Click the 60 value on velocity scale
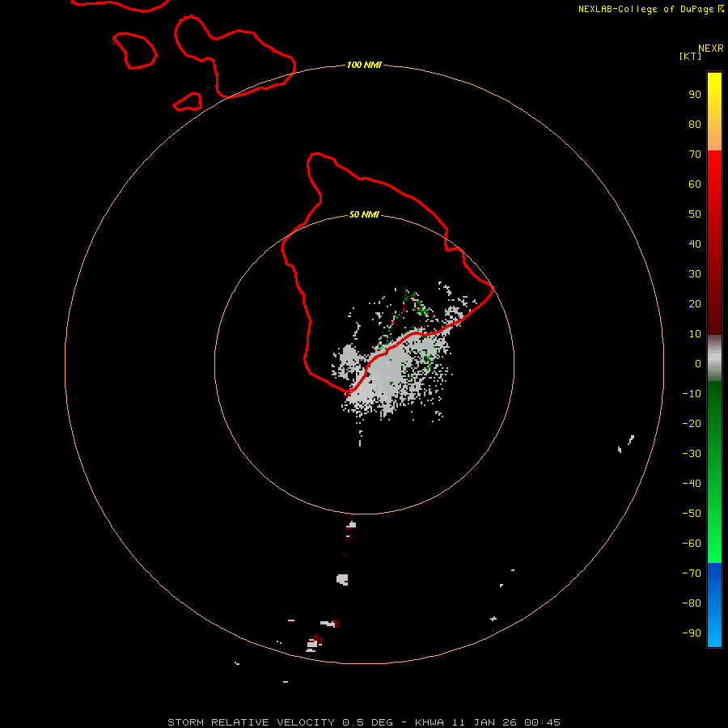This screenshot has width=728, height=728. click(x=695, y=184)
